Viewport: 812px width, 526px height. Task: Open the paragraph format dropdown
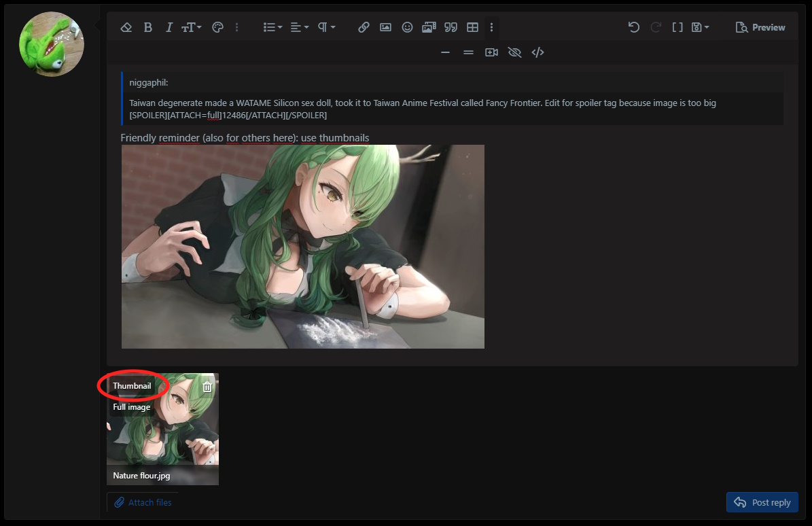pos(326,27)
